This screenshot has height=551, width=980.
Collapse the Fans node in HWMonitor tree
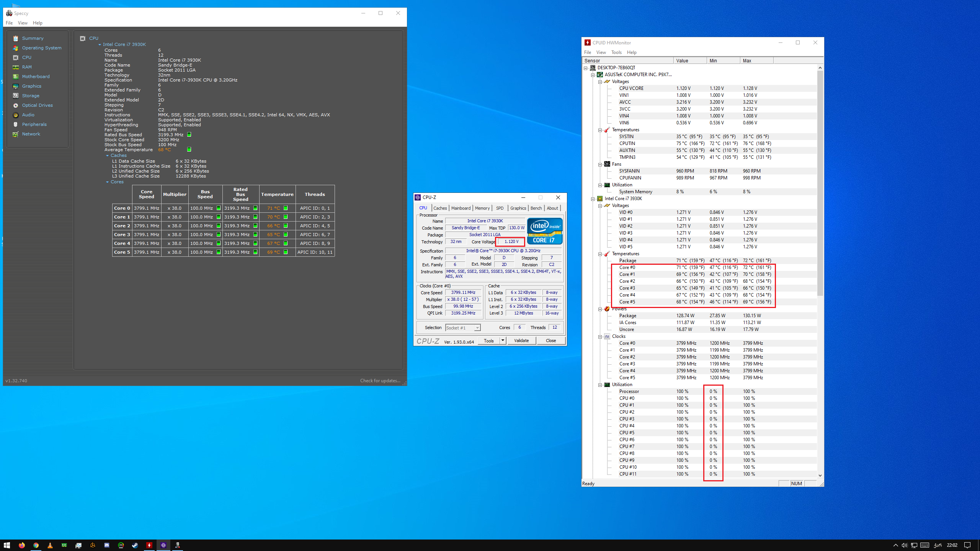(600, 165)
